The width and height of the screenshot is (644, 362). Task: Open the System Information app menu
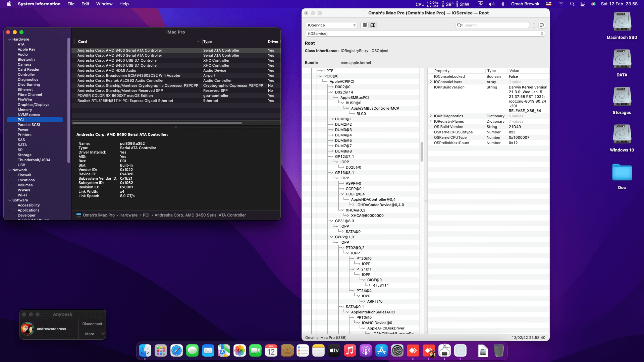pyautogui.click(x=39, y=4)
